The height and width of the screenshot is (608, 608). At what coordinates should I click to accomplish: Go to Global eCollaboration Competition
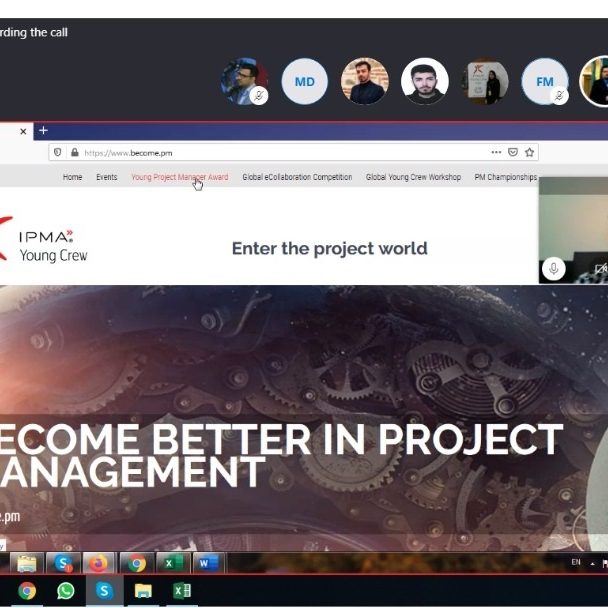click(297, 177)
